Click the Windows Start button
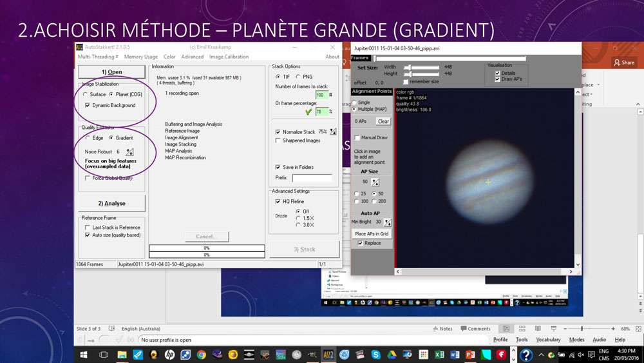 coord(83,355)
